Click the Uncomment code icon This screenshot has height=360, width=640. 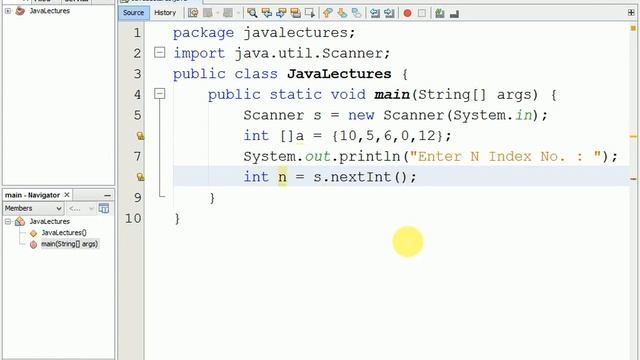(454, 14)
